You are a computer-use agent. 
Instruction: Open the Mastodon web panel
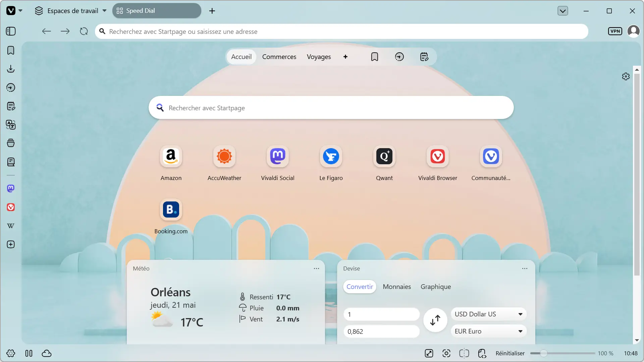tap(11, 188)
